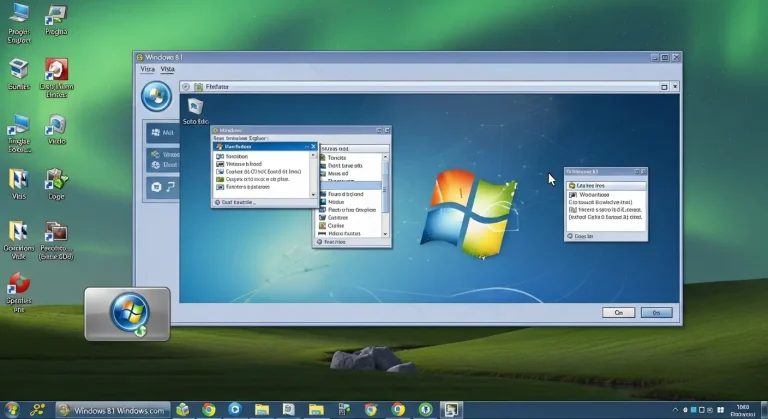Open the 'Pregha' desktop shortcut
768x419 pixels.
pyautogui.click(x=56, y=20)
